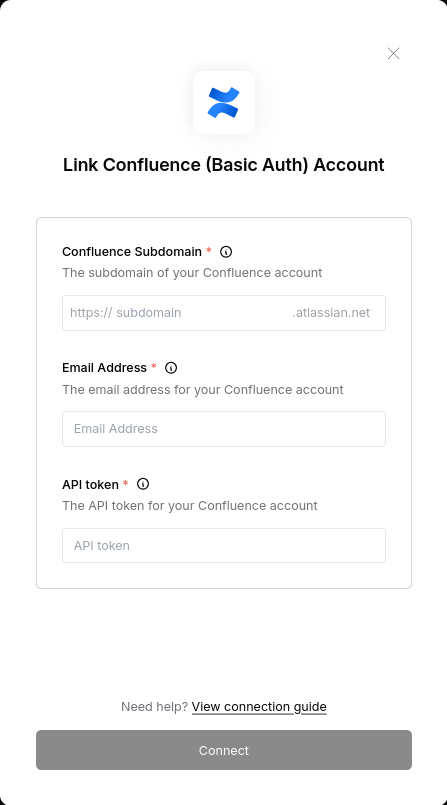Open the View connection guide link
Image resolution: width=447 pixels, height=805 pixels.
(259, 707)
